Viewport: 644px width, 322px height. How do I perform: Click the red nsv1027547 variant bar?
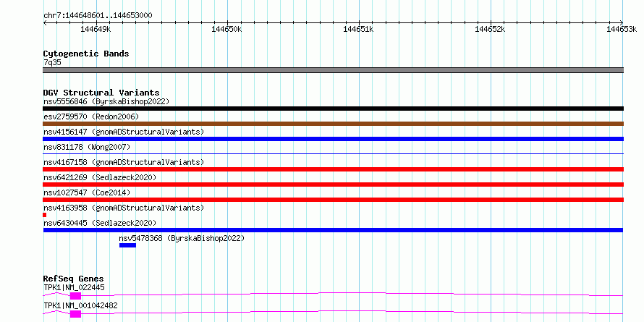[x=333, y=200]
